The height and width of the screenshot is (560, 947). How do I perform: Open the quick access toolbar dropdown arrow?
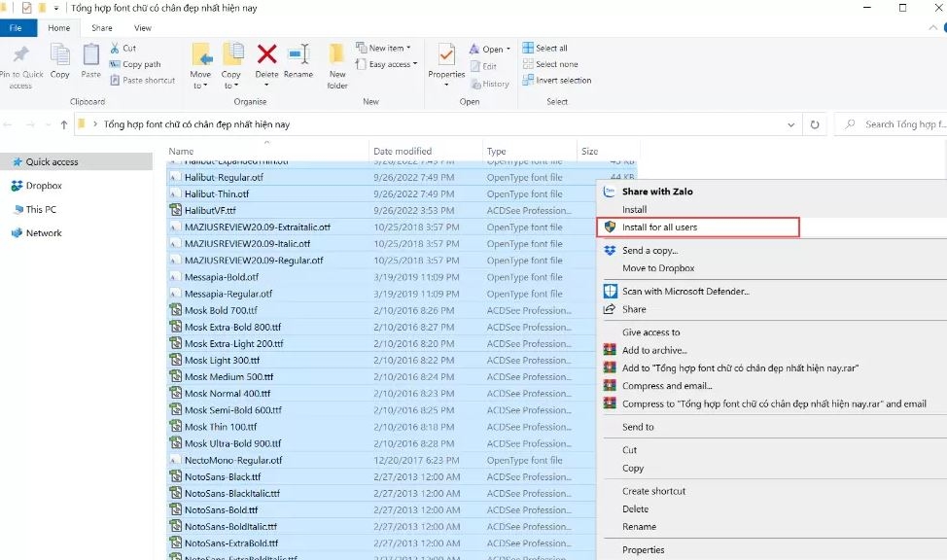click(x=56, y=9)
